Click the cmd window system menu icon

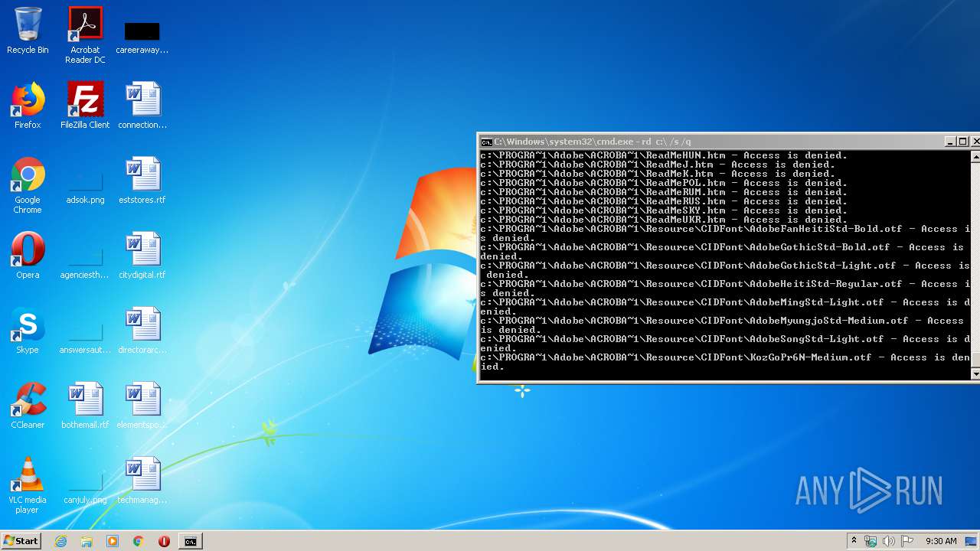point(486,142)
